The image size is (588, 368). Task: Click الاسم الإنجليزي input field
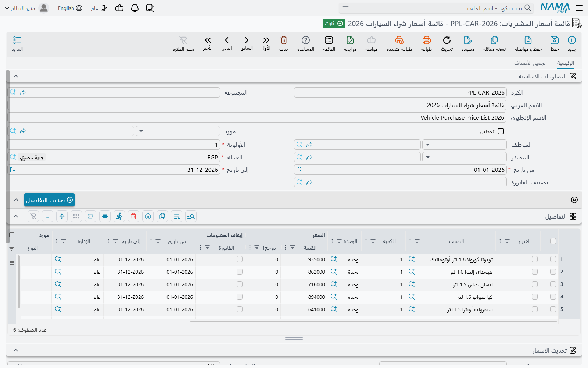coord(257,117)
